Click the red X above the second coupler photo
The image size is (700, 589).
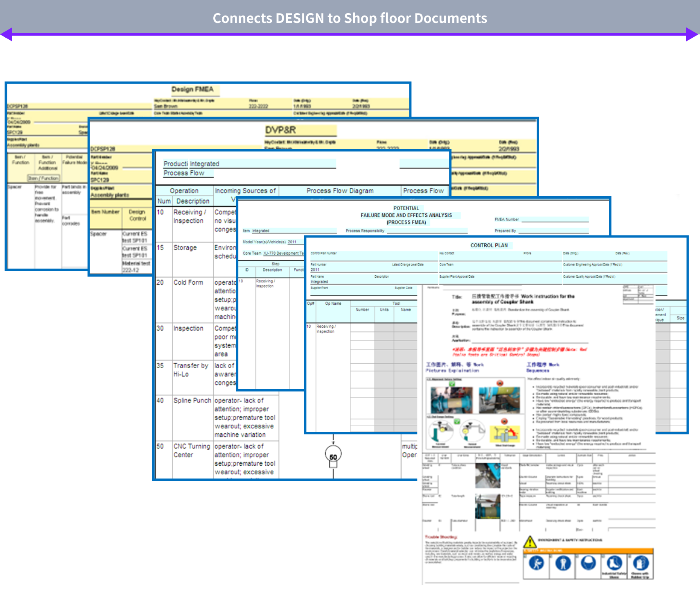[500, 383]
